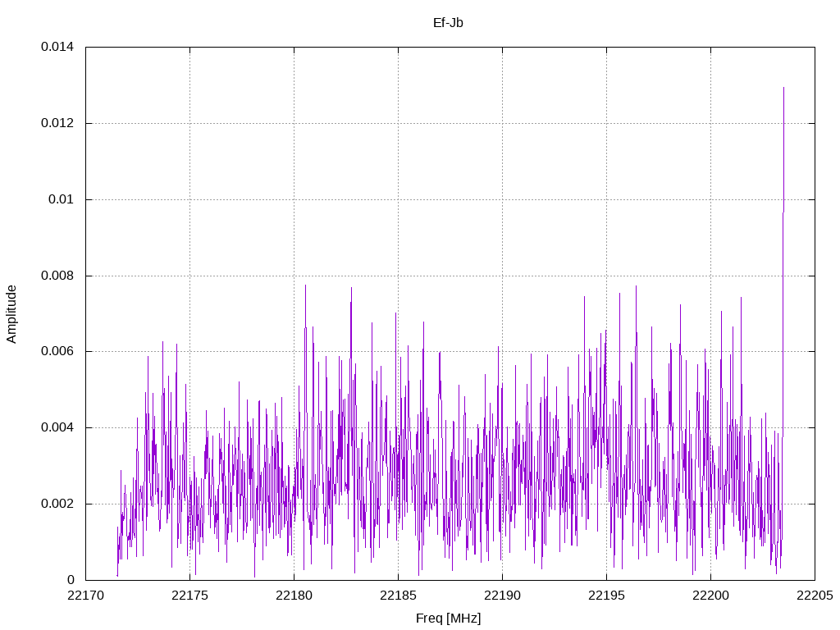Click the 0 y-axis tick label
The height and width of the screenshot is (630, 840).
71,580
